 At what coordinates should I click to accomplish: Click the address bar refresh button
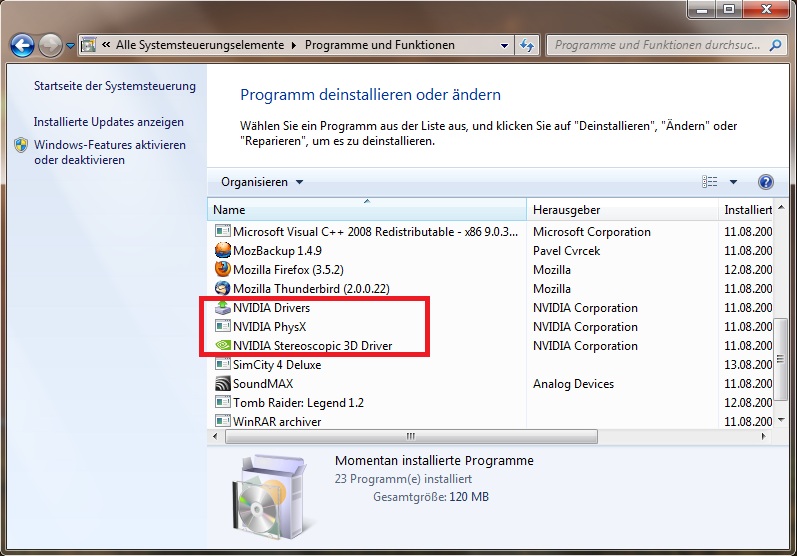click(527, 45)
